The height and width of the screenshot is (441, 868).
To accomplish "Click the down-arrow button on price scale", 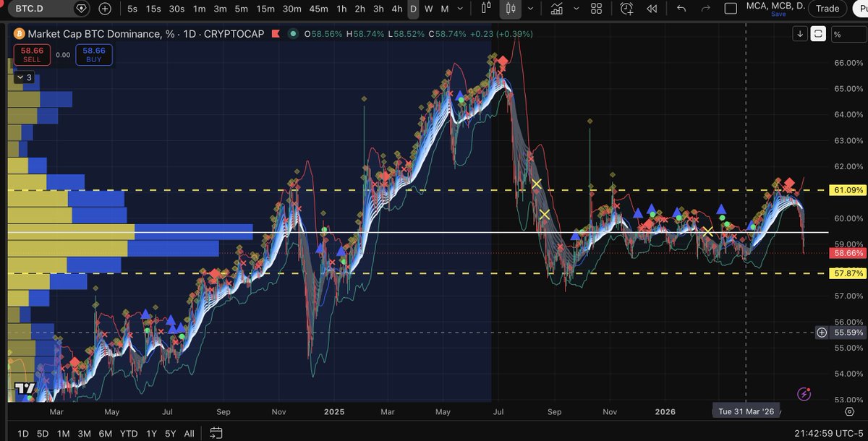I will [800, 33].
